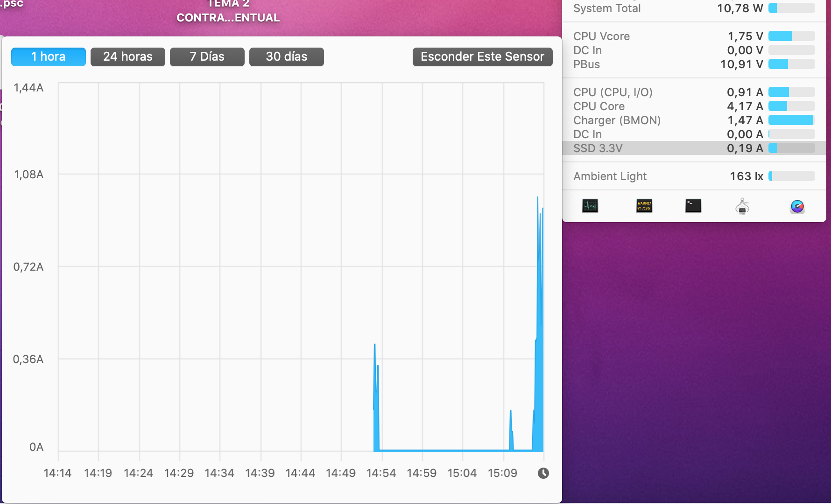Select the CPU Vcore voltage row
The image size is (831, 504).
coord(694,36)
